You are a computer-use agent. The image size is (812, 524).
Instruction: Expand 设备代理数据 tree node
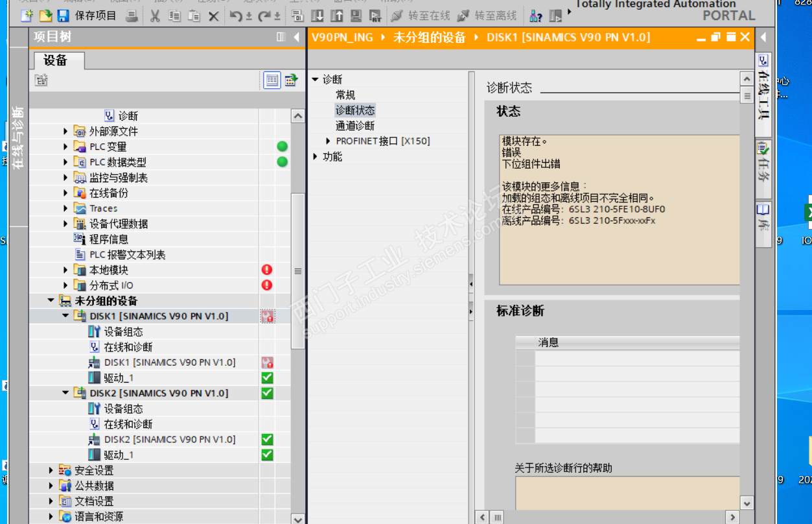65,224
